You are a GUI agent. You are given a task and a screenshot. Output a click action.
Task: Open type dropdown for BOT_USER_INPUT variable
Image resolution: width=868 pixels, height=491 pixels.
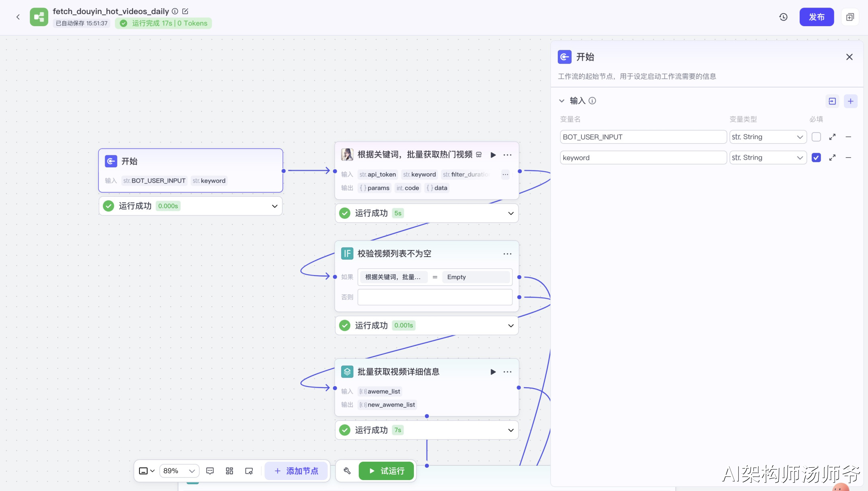[768, 137]
